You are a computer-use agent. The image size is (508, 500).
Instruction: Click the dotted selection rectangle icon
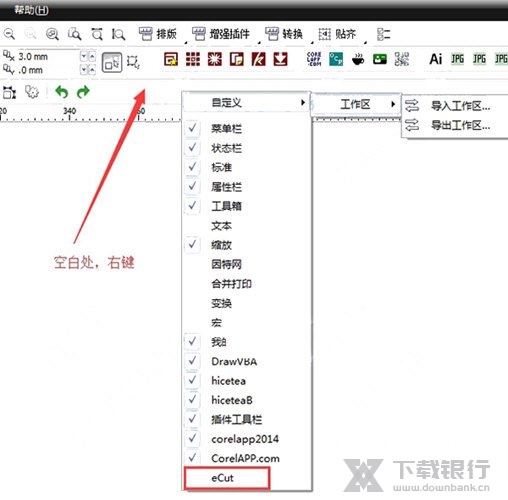133,62
